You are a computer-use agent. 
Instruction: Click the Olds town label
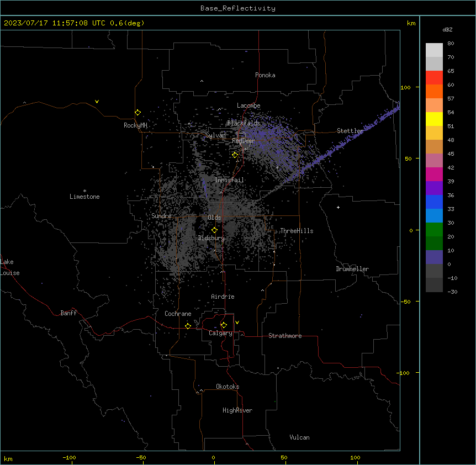214,218
